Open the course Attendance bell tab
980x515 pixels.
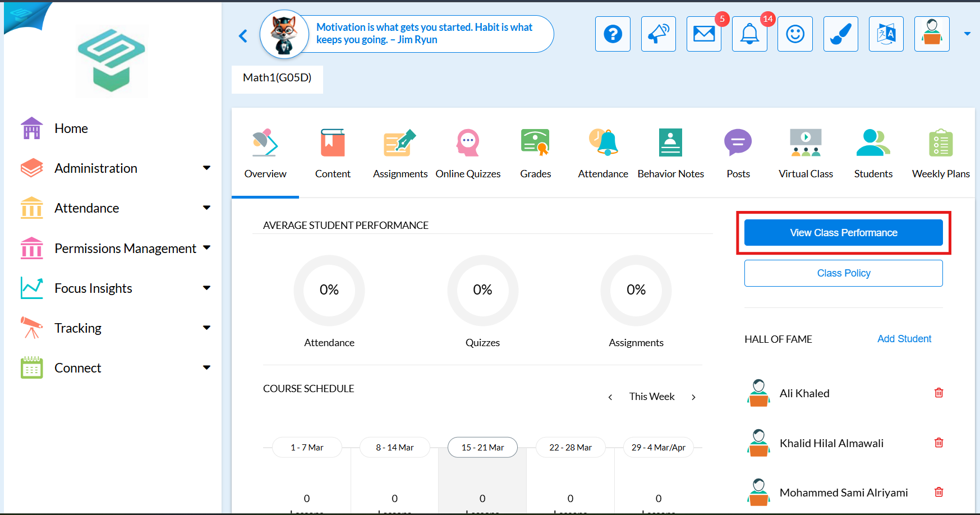coord(603,154)
